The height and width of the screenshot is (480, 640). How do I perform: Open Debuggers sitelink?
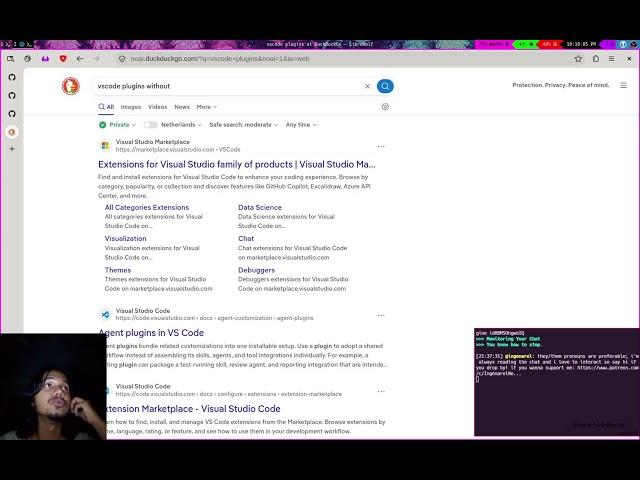pyautogui.click(x=256, y=270)
